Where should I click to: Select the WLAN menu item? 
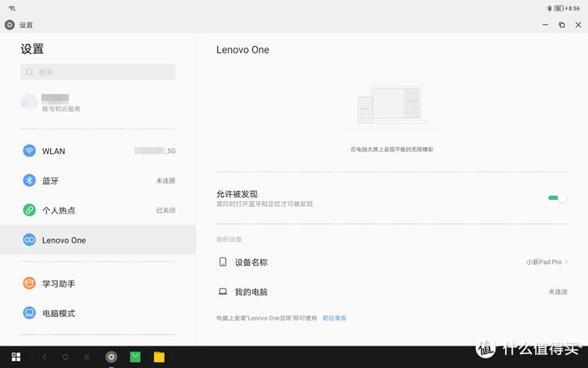98,151
